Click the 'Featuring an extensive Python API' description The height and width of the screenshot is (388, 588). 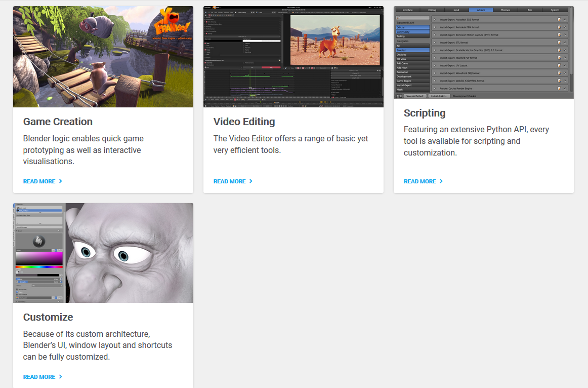tap(476, 141)
